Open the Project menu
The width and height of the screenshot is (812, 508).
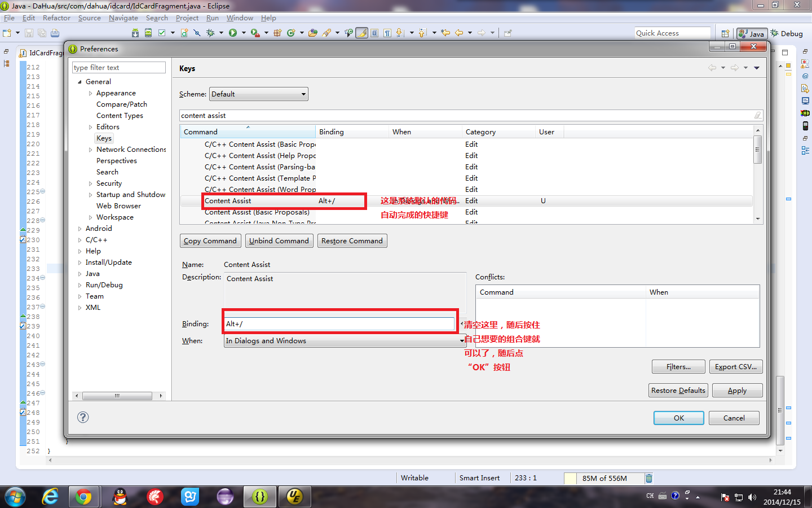click(187, 18)
